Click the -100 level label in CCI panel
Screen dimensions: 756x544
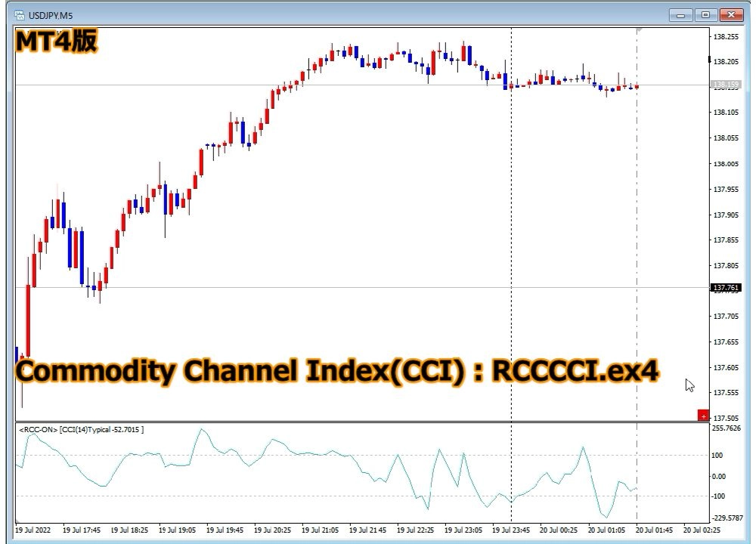pos(717,496)
